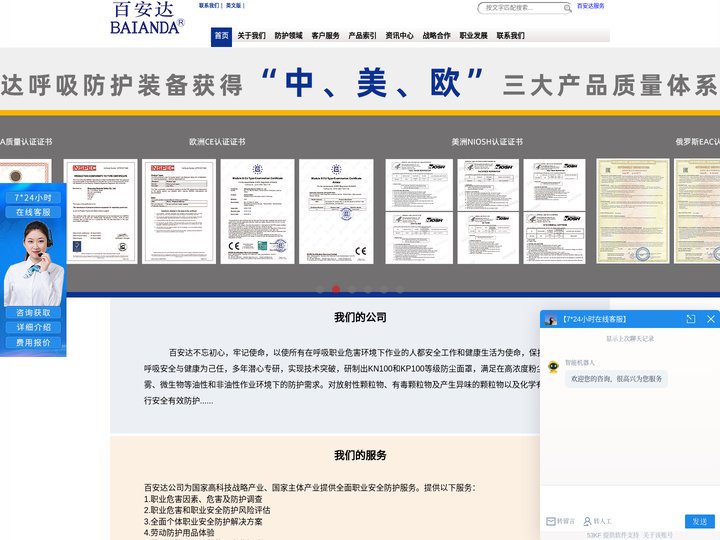Show previous chat history 显示上次聊天记录
Screen dimensions: 720x540
[x=630, y=338]
